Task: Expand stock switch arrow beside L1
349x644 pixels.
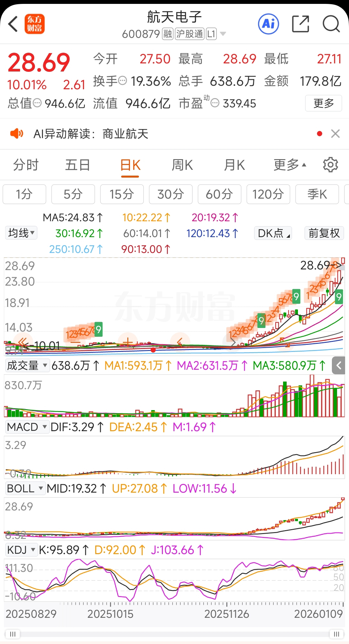Action: pos(223,34)
